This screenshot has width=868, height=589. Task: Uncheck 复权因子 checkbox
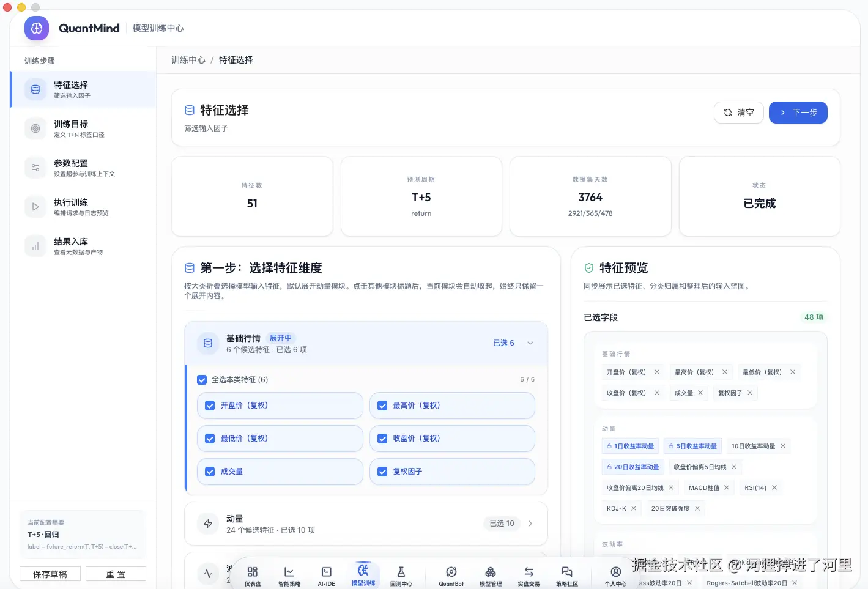(x=382, y=472)
